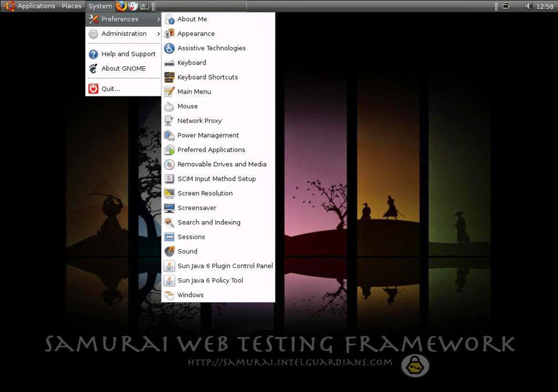Launch Firefox from the top panel
The height and width of the screenshot is (392, 558).
[x=121, y=6]
